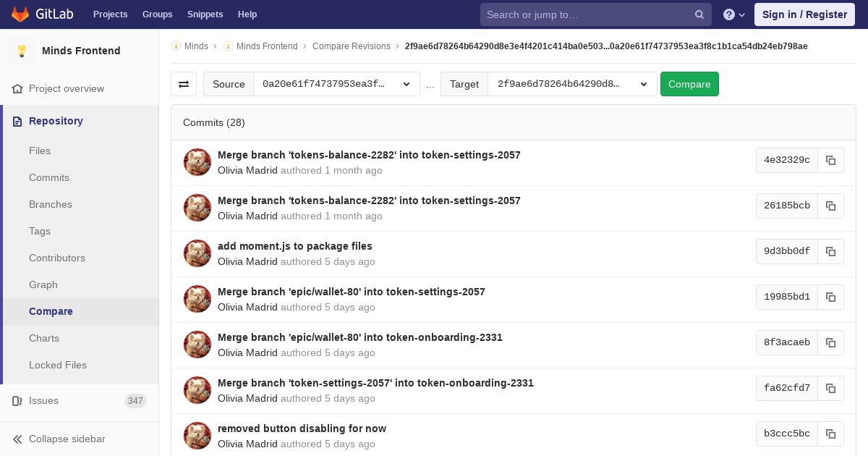Swap source and target revisions

tap(184, 84)
